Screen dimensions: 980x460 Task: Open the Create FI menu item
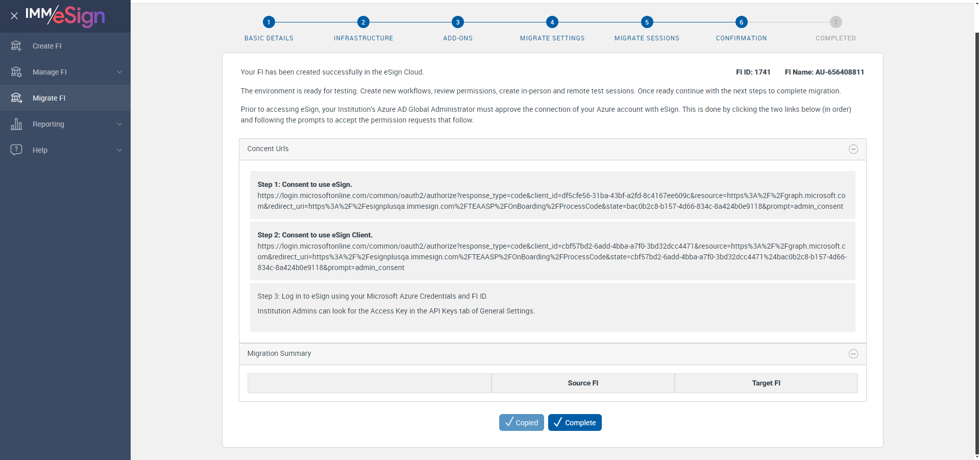pyautogui.click(x=65, y=46)
